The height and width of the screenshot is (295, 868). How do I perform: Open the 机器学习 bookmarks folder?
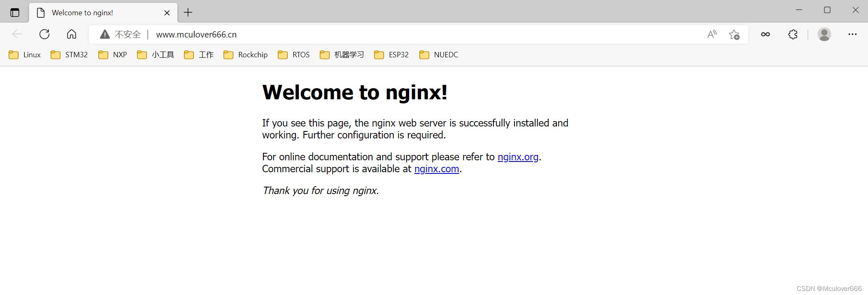(x=342, y=55)
